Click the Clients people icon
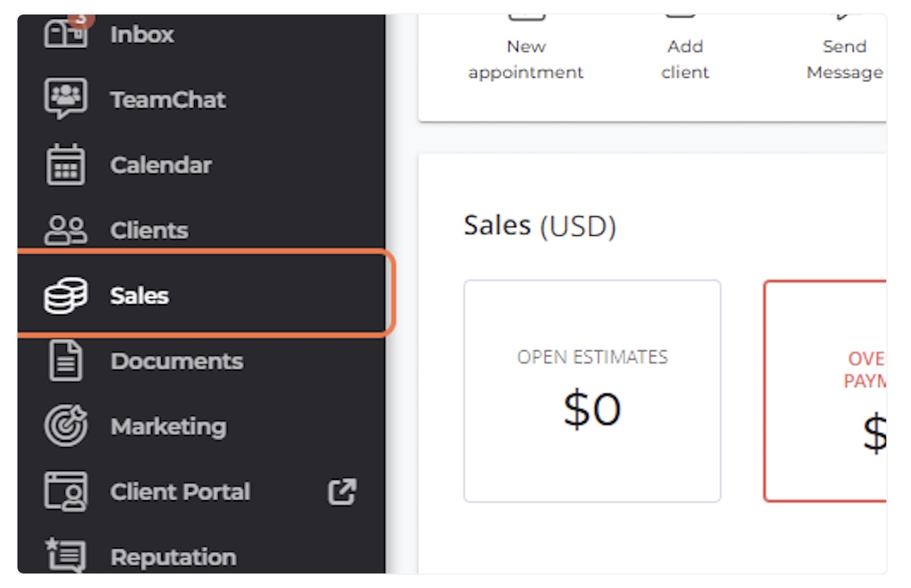The image size is (911, 588). 65,230
